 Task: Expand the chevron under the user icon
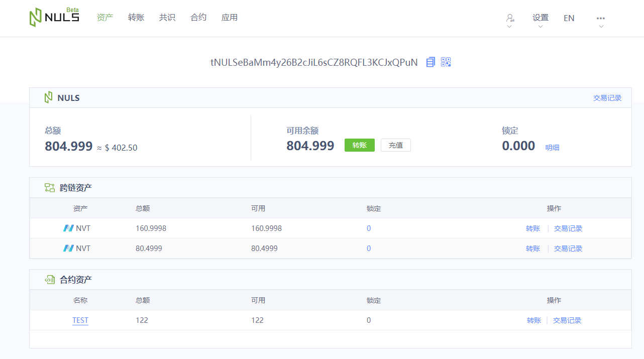click(x=509, y=27)
